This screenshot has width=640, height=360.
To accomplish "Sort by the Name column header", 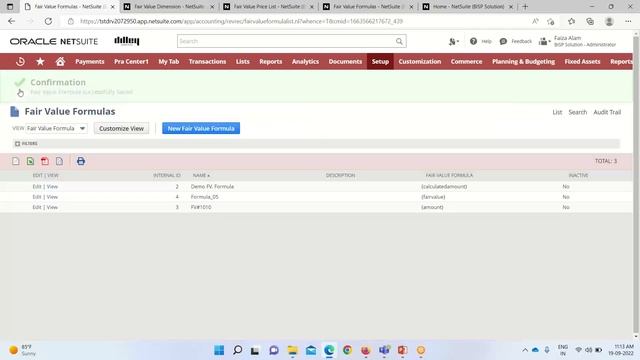I will (x=201, y=176).
